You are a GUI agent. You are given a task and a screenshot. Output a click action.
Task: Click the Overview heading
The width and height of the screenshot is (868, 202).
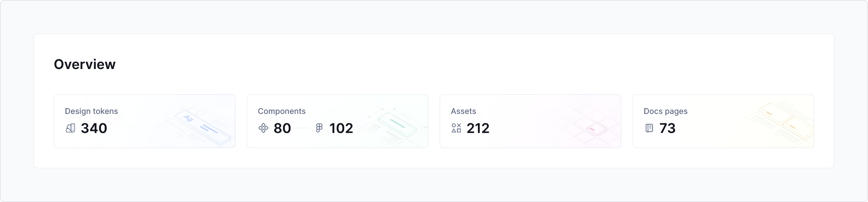(x=85, y=64)
